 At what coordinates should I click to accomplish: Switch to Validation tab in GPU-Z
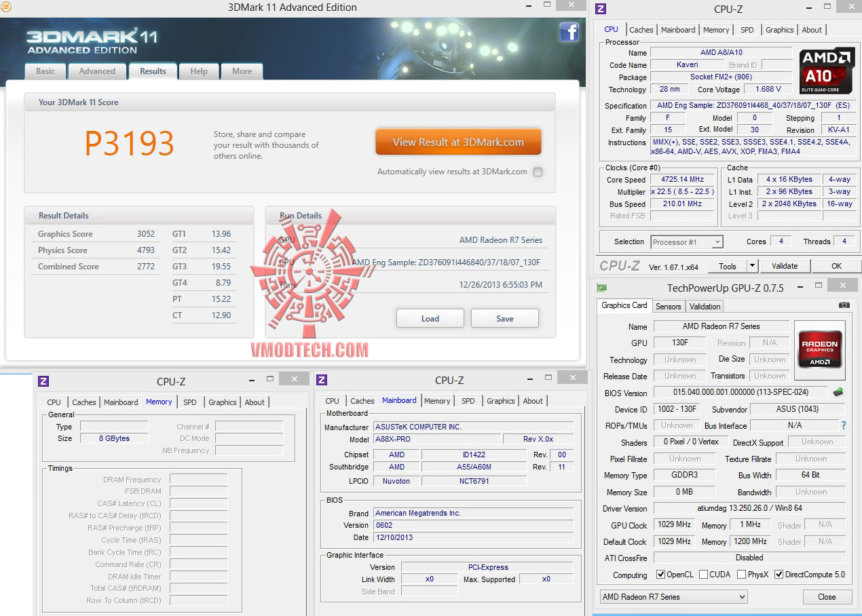705,307
